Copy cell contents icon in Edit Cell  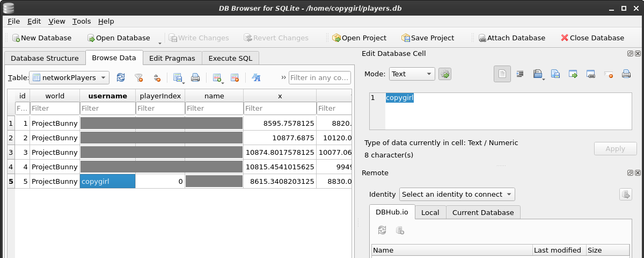[555, 74]
